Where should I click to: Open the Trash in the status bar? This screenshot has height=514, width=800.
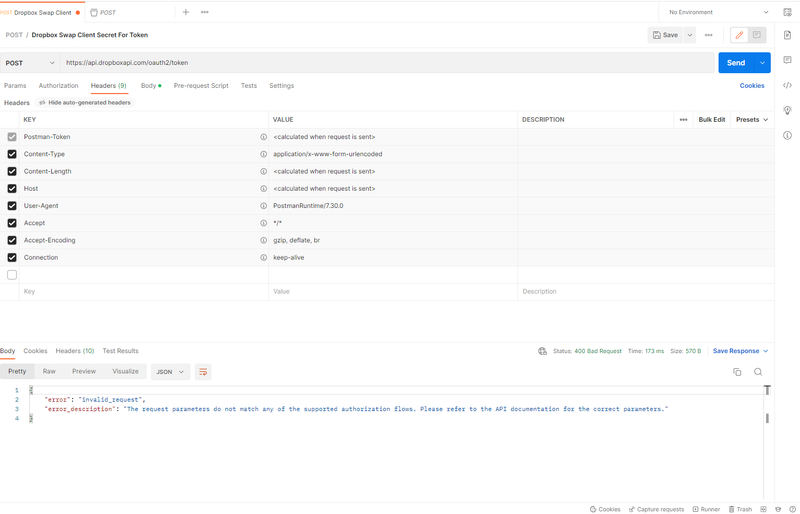coord(740,509)
